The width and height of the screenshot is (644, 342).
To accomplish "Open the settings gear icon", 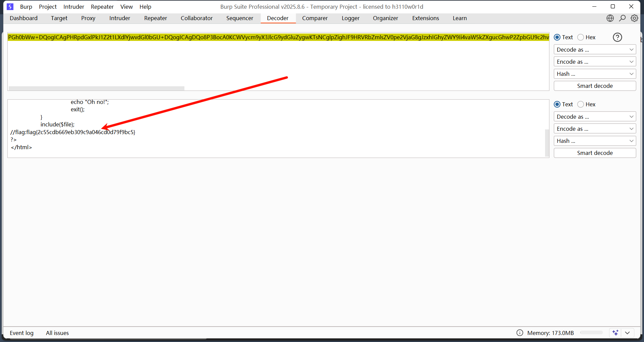I will [x=634, y=18].
